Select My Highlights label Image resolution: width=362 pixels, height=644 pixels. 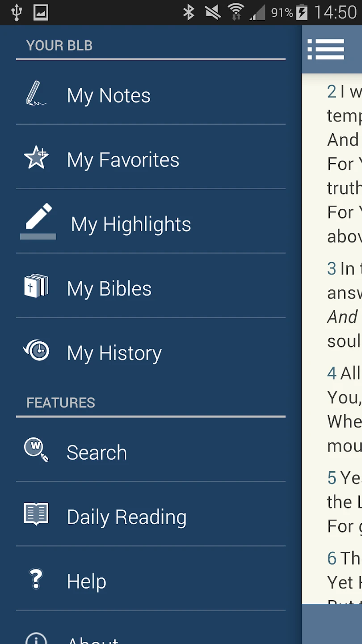coord(131,225)
